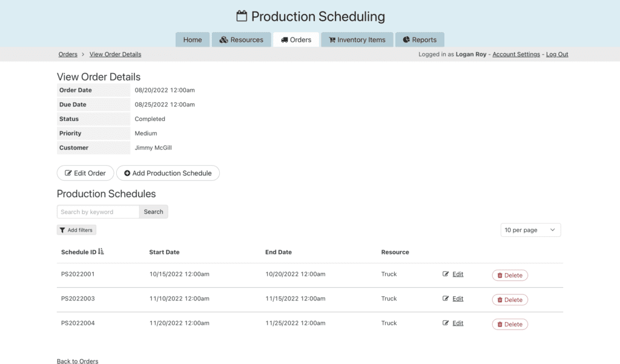Screen dimensions: 620x364
Task: Click the edit pencil icon for PS2022004
Action: [x=446, y=323]
